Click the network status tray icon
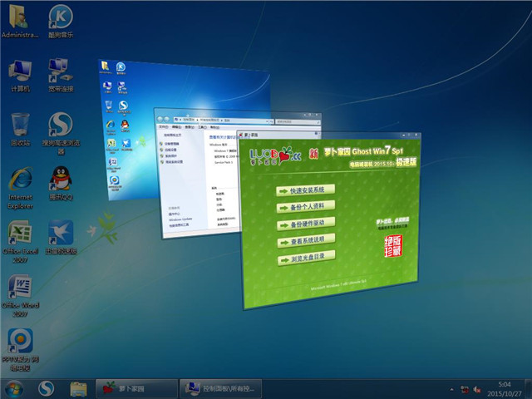 (465, 390)
